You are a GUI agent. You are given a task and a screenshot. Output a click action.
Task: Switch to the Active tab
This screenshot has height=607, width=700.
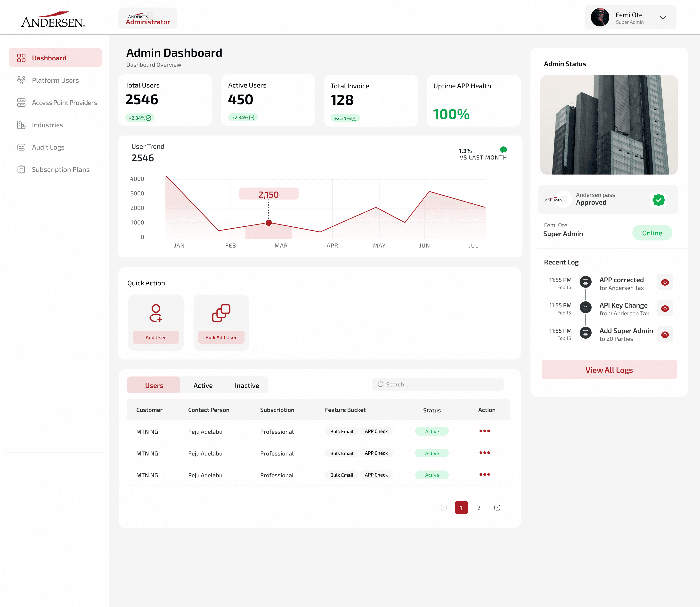[x=203, y=385]
